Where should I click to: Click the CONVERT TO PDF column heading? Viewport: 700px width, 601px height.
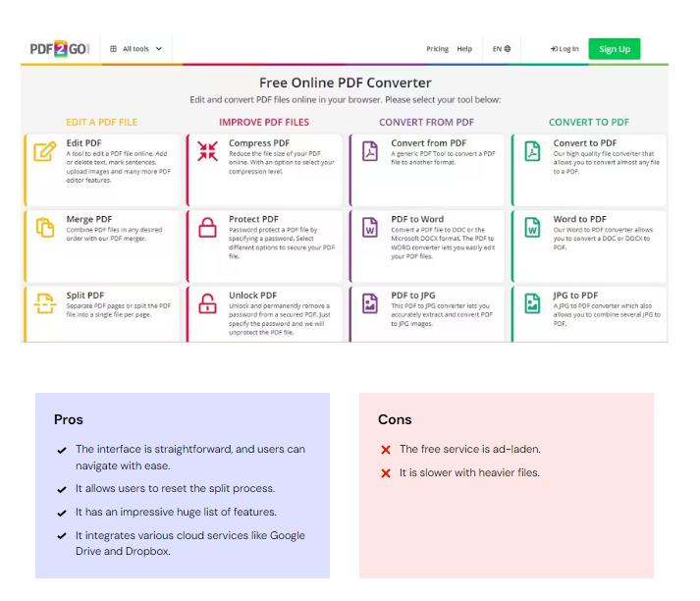(x=589, y=122)
